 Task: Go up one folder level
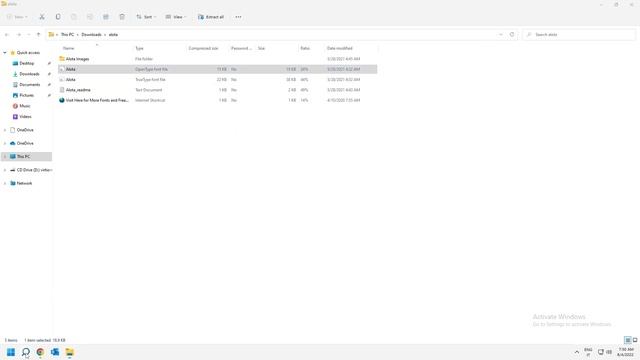pyautogui.click(x=38, y=35)
